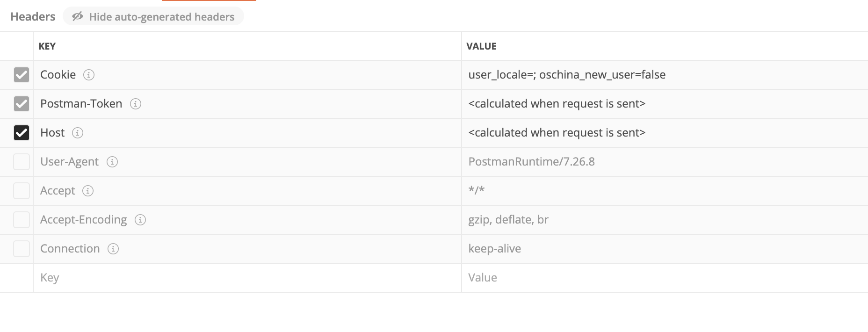Image resolution: width=868 pixels, height=332 pixels.
Task: Open info details for Host header
Action: [x=77, y=133]
